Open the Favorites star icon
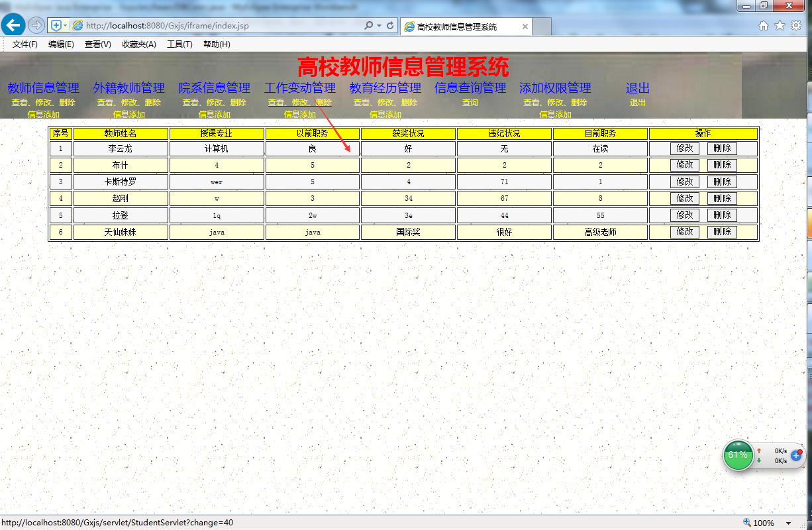This screenshot has width=812, height=530. click(x=780, y=25)
